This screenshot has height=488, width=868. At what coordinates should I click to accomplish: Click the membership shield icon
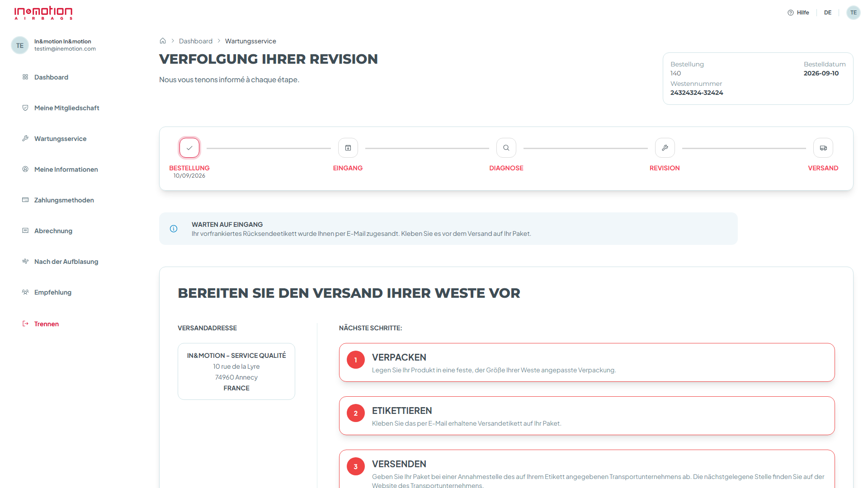tap(25, 108)
